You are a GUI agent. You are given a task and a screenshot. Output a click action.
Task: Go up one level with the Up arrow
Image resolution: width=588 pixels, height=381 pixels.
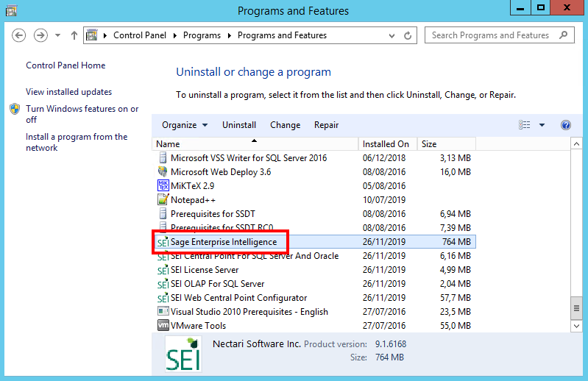74,35
